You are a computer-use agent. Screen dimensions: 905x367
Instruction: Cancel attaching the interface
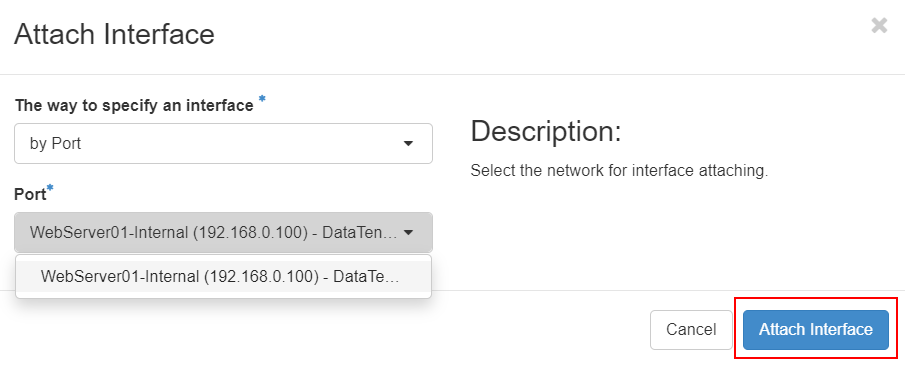click(x=691, y=329)
